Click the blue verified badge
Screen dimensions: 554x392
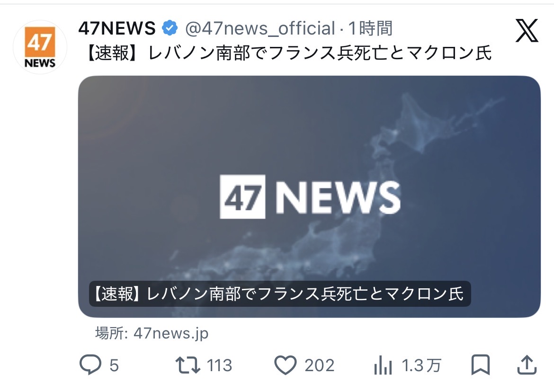pos(170,28)
